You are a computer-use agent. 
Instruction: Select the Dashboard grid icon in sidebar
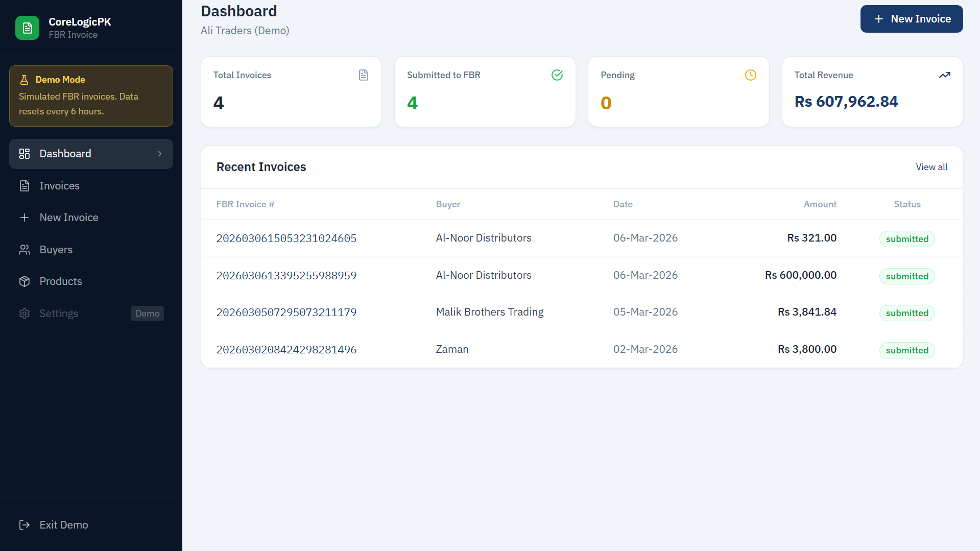[25, 153]
